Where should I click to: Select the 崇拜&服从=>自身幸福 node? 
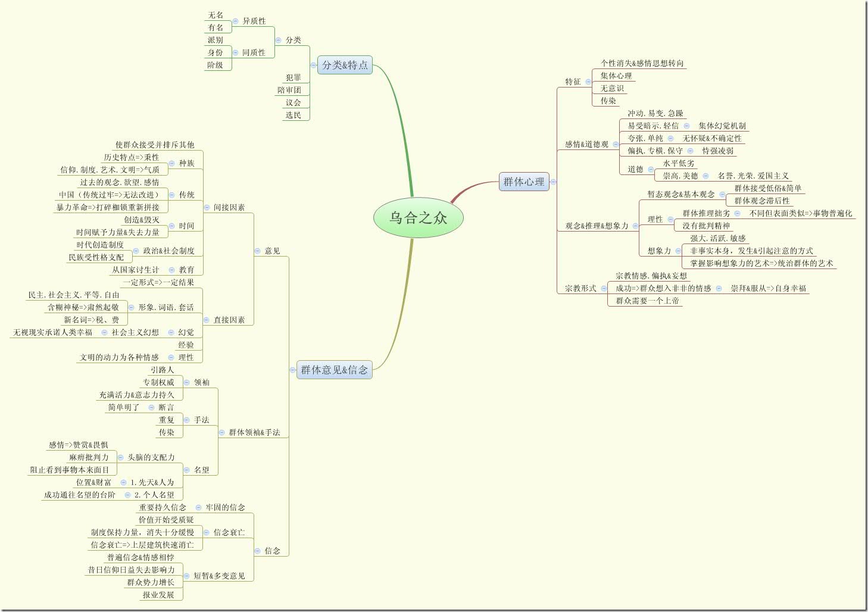(x=769, y=288)
